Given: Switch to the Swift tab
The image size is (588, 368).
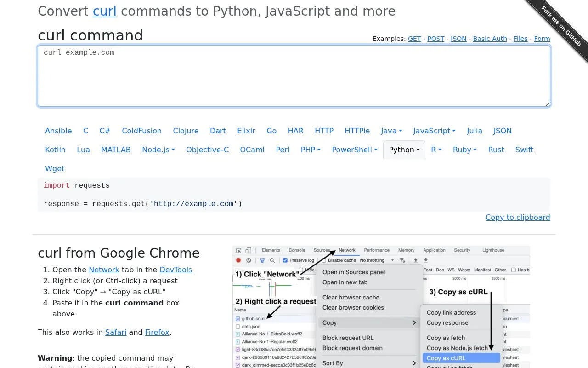Looking at the screenshot, I should click(524, 149).
